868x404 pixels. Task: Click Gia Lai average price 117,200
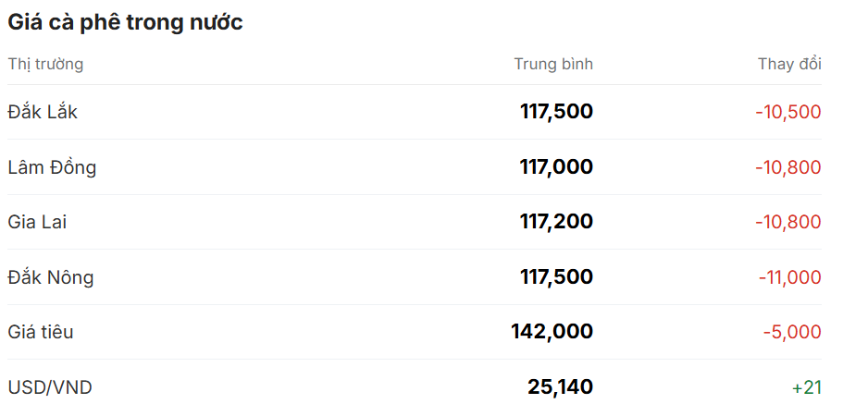[x=556, y=222]
